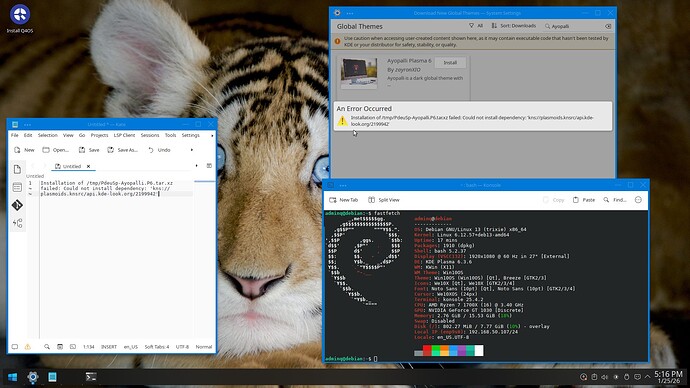Image resolution: width=690 pixels, height=388 pixels.
Task: Click the System Settings window app icon
Action: (337, 13)
